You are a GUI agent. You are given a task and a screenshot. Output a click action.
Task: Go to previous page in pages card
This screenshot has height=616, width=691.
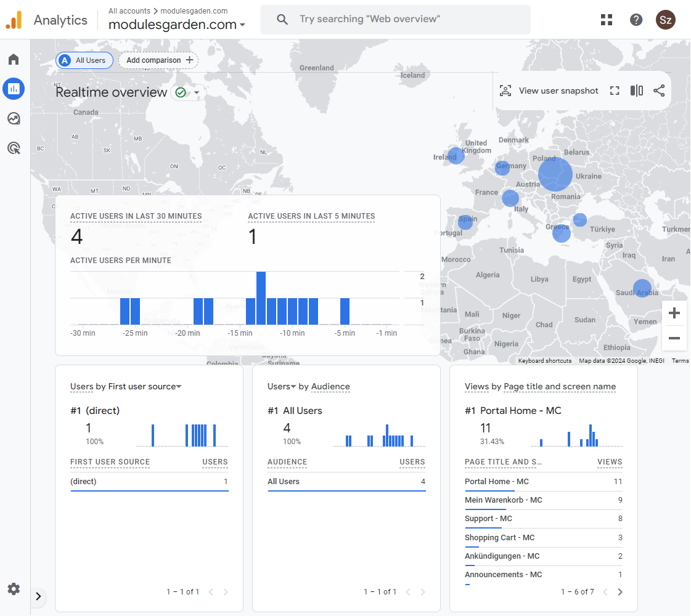(605, 592)
